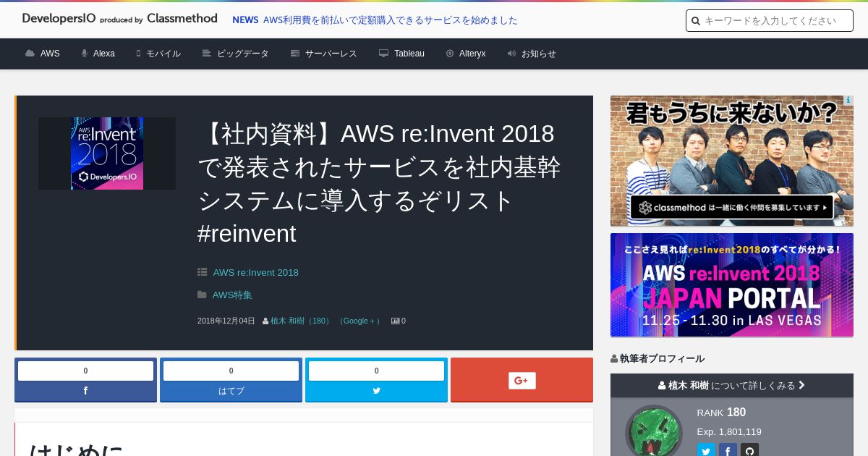Open the DevelopersIO site logo
Image resolution: width=868 pixels, height=456 pixels.
119,19
